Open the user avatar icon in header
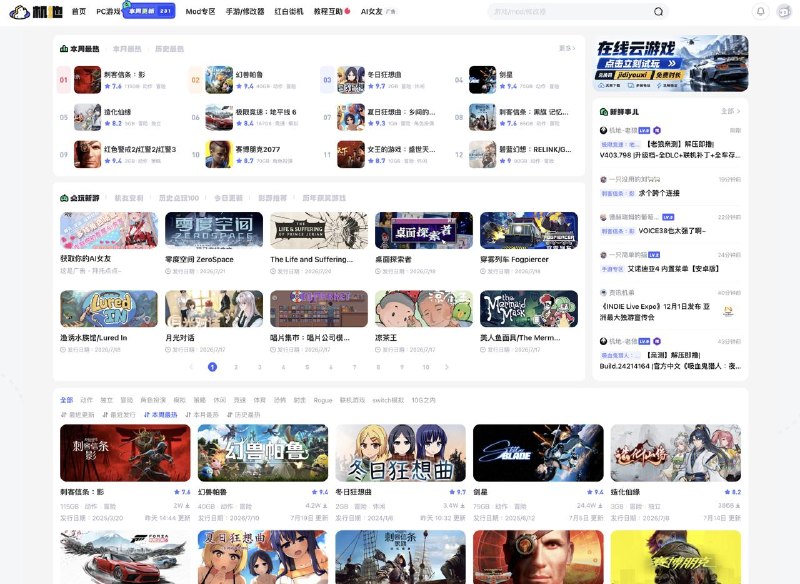 point(784,11)
